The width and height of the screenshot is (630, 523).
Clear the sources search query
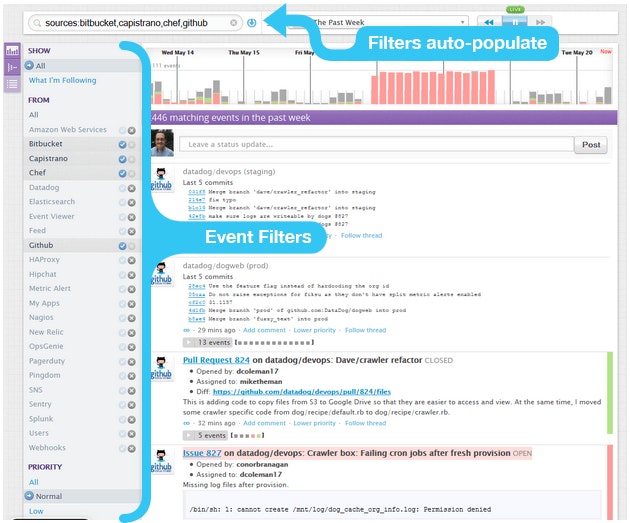[x=234, y=21]
